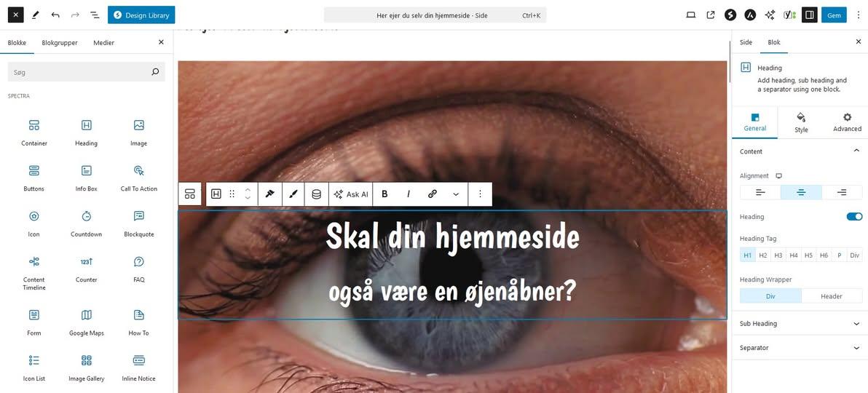Viewport: 868px width, 393px height.
Task: View page in new tab
Action: click(x=711, y=15)
